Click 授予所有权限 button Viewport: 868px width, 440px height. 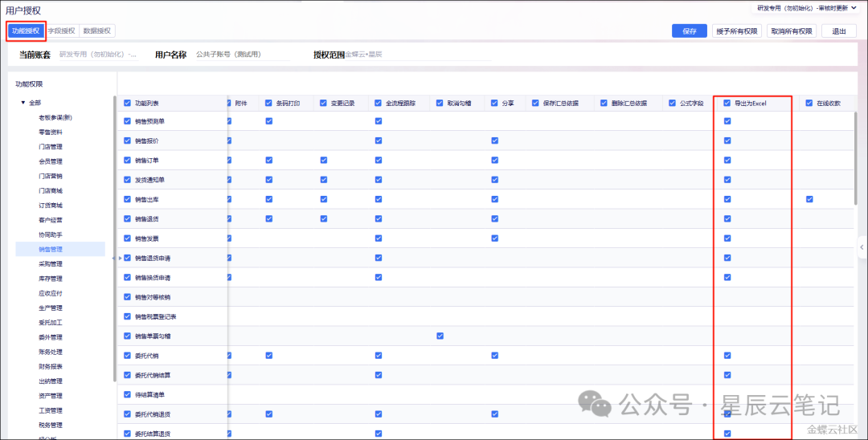pos(737,31)
